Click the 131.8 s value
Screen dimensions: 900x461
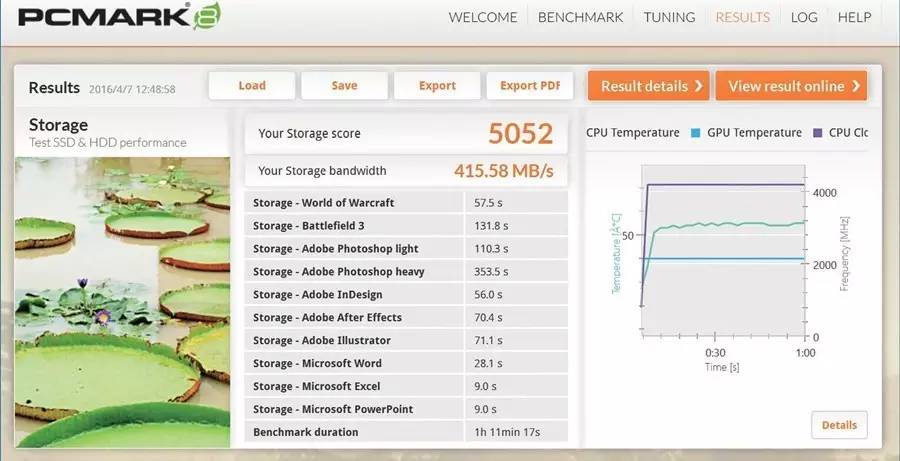point(491,226)
